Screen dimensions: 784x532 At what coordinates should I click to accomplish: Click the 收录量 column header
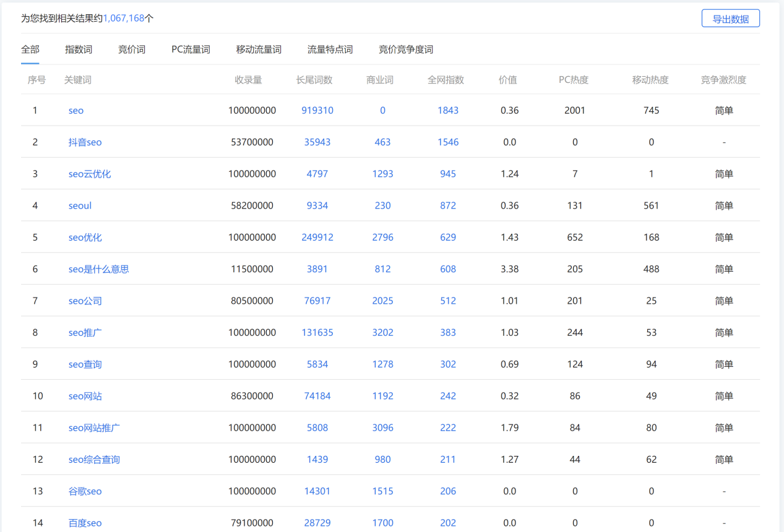tap(248, 80)
